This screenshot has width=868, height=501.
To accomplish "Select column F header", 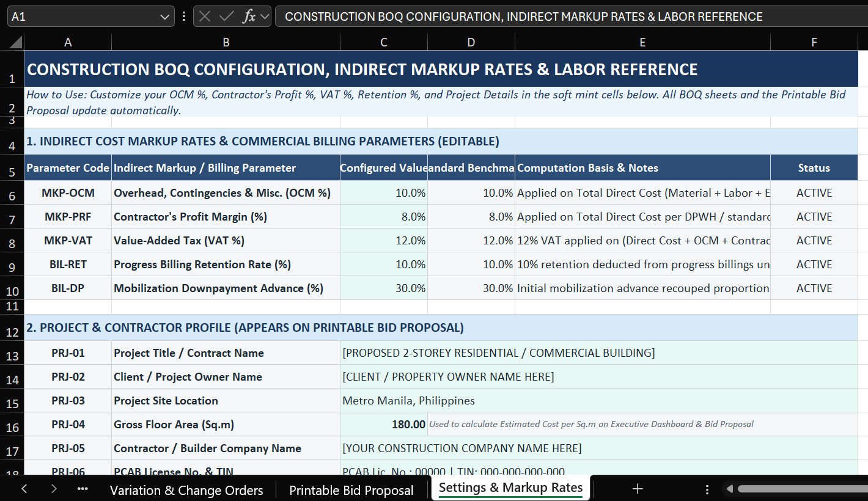I will click(x=814, y=42).
